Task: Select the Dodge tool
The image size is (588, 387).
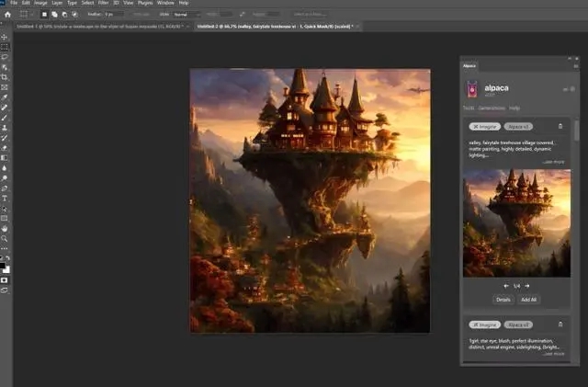Action: 4,178
